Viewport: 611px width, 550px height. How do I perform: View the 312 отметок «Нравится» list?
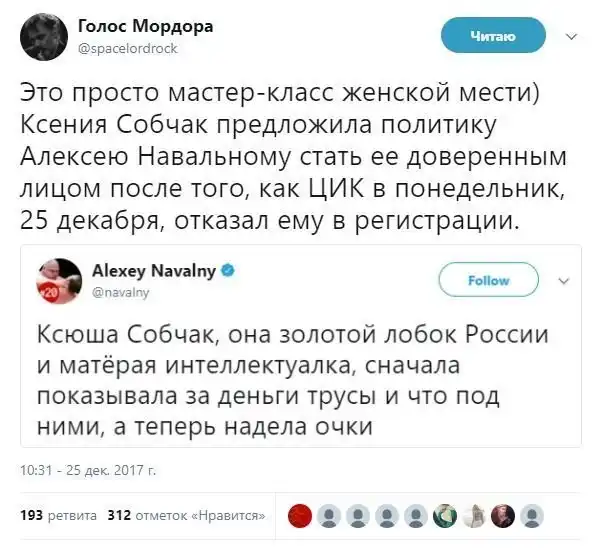coord(187,516)
